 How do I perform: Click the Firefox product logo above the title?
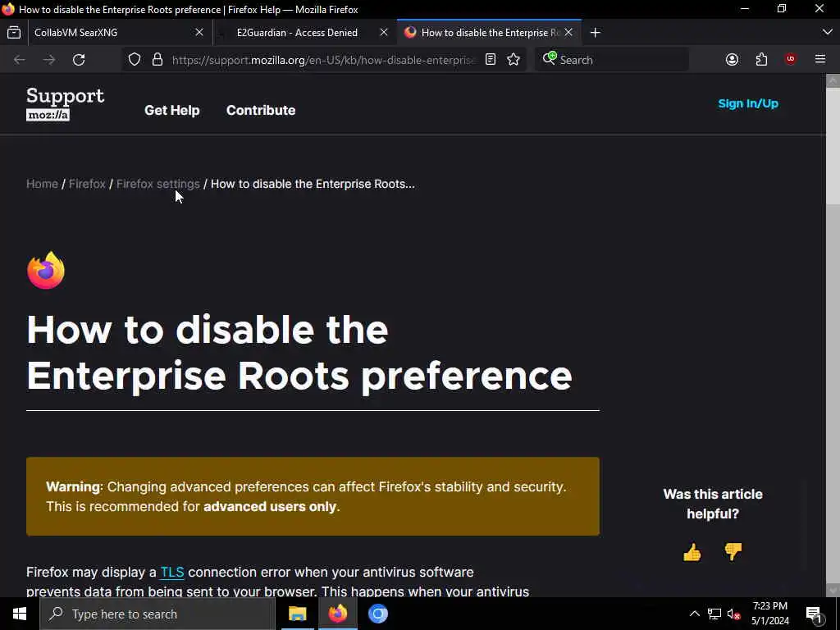tap(46, 270)
